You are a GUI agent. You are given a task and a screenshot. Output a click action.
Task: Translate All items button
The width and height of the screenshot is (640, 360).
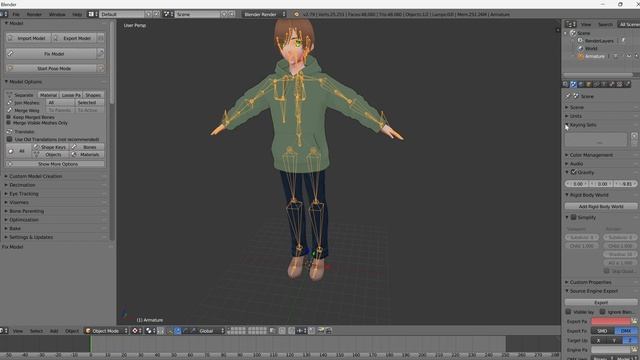tap(18, 151)
